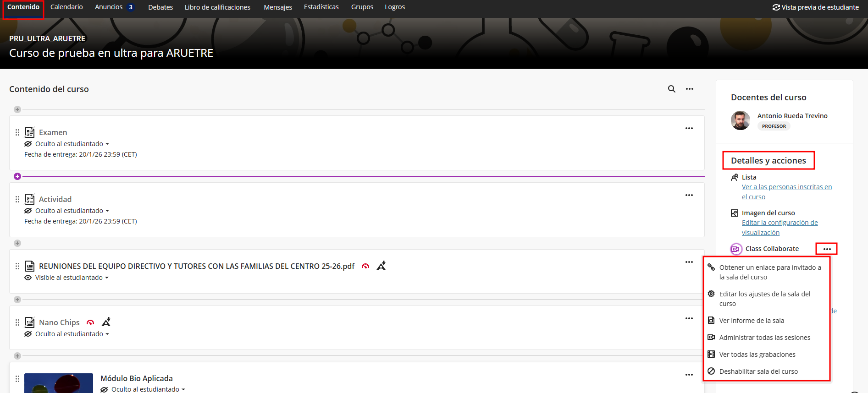
Task: Open Vista previa de estudiante
Action: (x=815, y=7)
